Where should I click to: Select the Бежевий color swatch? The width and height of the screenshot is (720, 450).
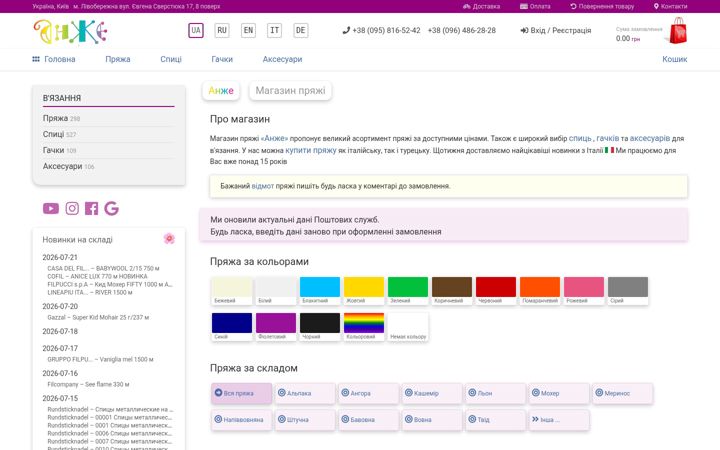click(232, 291)
